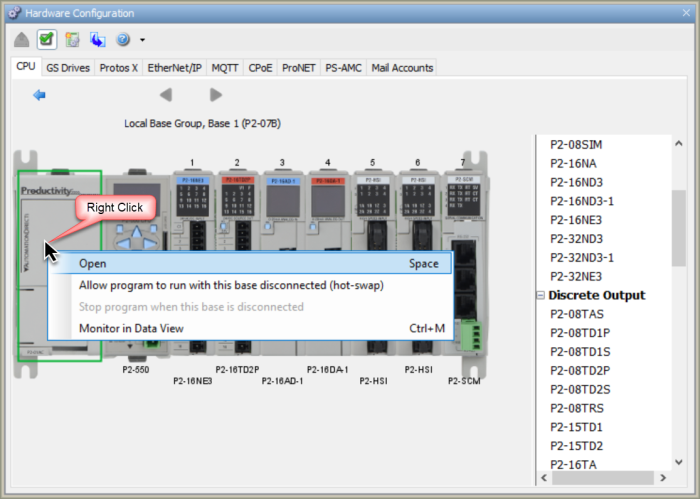700x499 pixels.
Task: Open the blue help question mark icon
Action: coord(123,40)
